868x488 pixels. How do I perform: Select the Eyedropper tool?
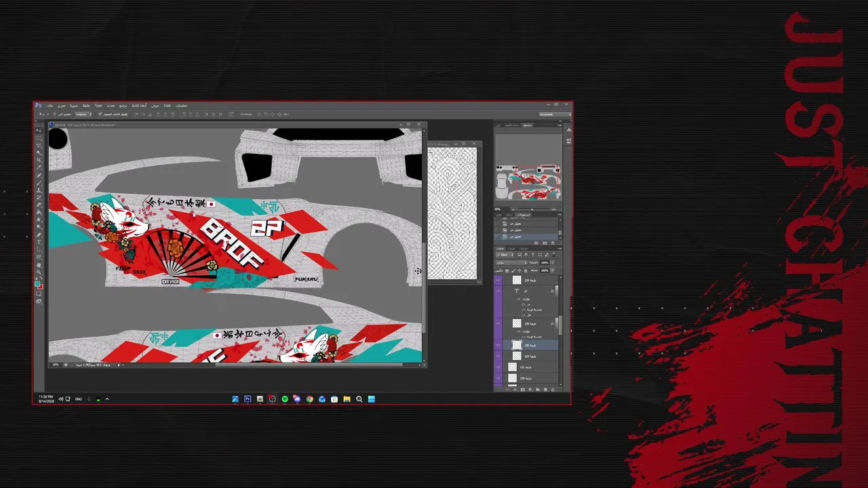point(39,168)
